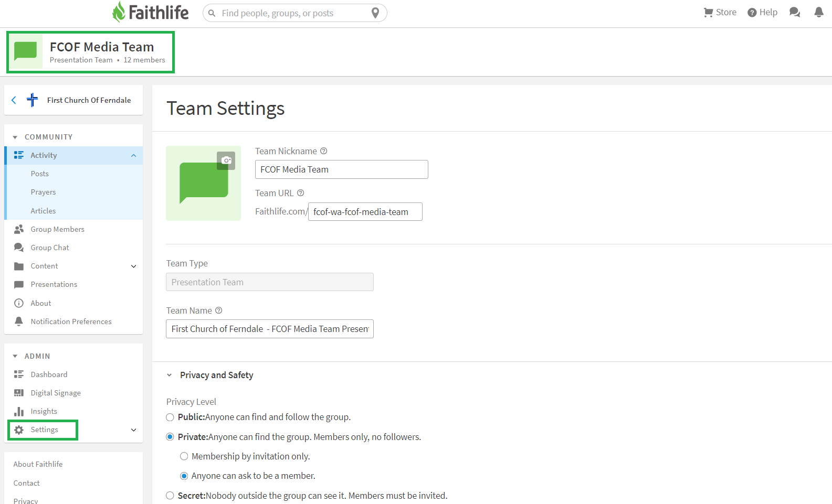Collapse the Admin section
The height and width of the screenshot is (504, 832).
pyautogui.click(x=15, y=357)
